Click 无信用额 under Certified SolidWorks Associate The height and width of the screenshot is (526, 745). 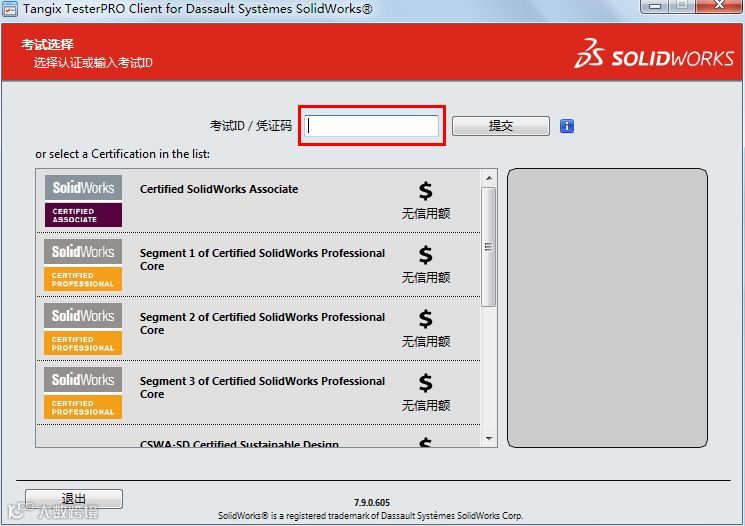(x=426, y=213)
